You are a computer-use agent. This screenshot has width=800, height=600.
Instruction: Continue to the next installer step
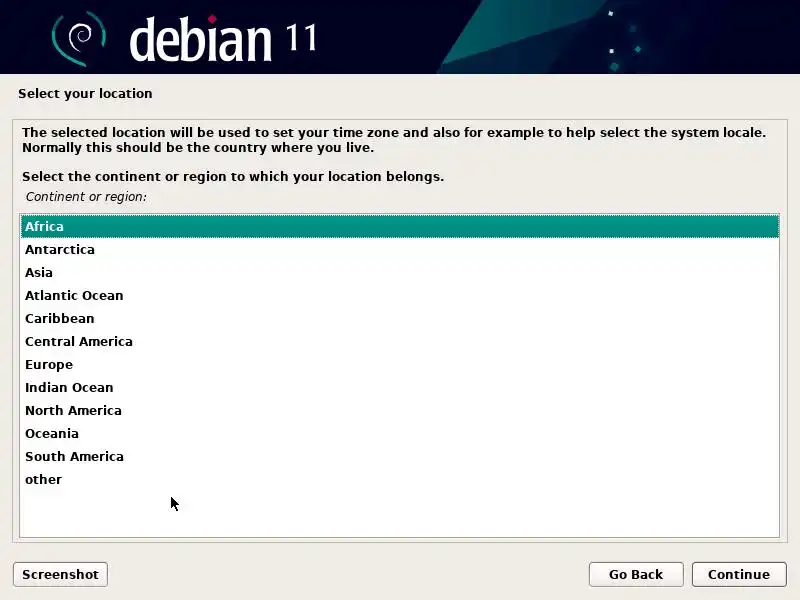739,574
